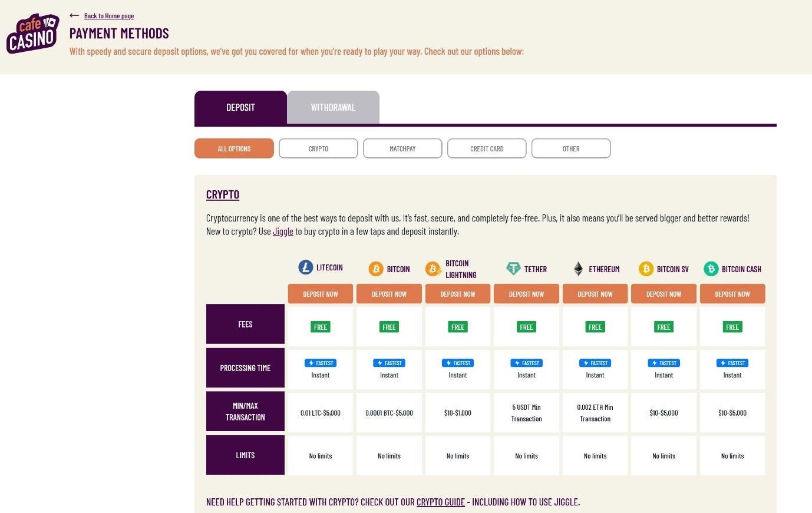812x513 pixels.
Task: Click the Fees row header
Action: click(x=245, y=324)
